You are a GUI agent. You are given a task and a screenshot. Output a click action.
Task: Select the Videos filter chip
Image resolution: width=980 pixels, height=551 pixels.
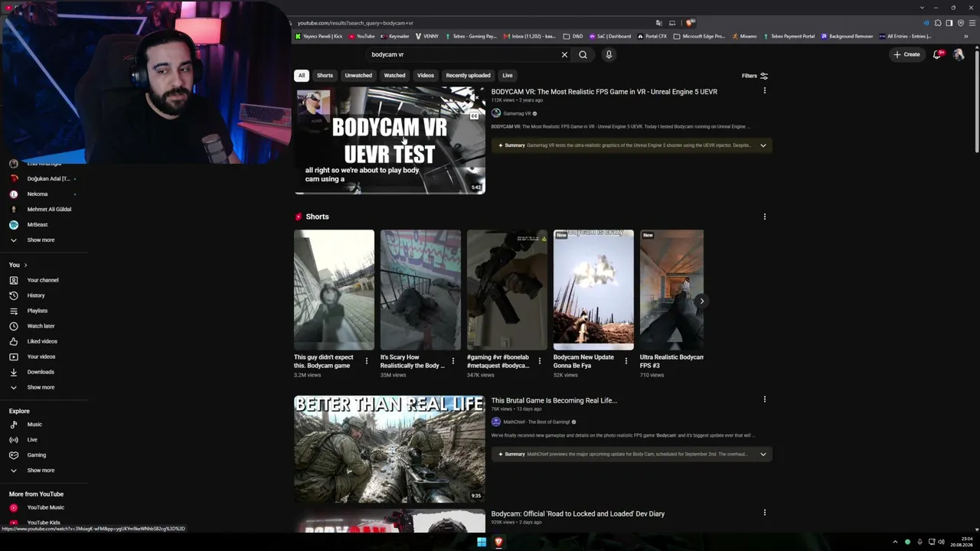pyautogui.click(x=426, y=75)
